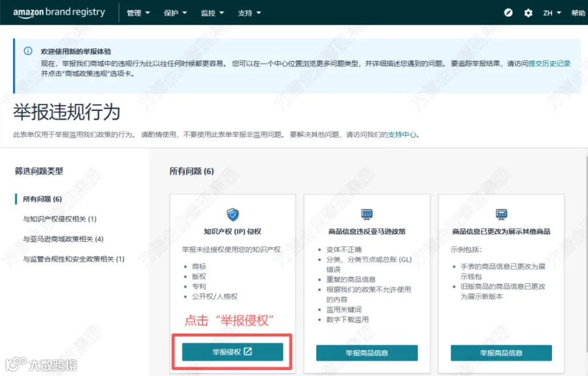Click the 知识产权 (IP) 侵权 card title
The image size is (588, 376).
coord(233,232)
